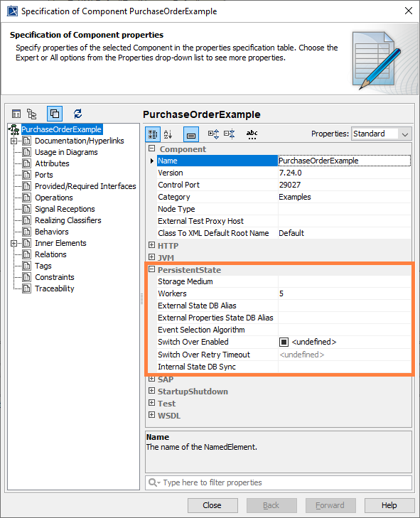Click the categorized view toolbar icon
420x518 pixels.
pyautogui.click(x=153, y=134)
